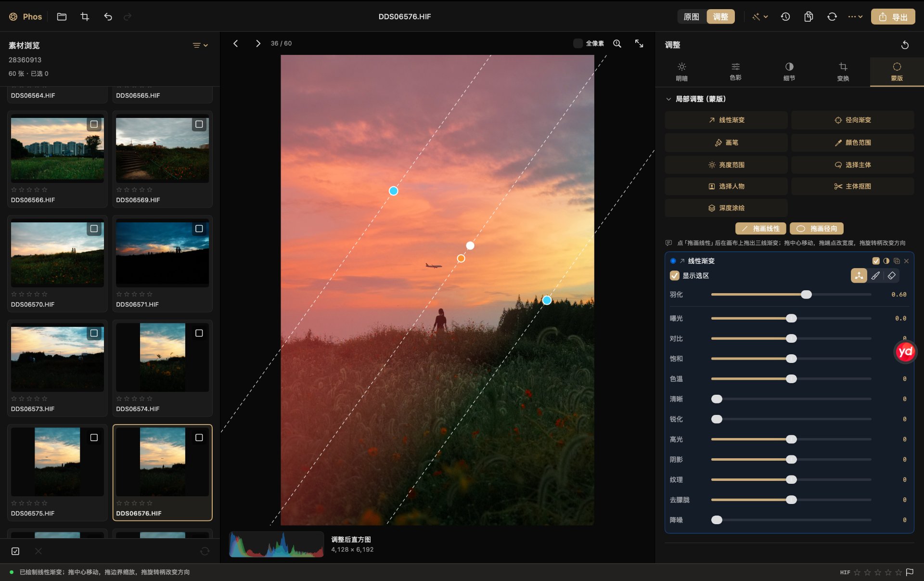Toggle the 显示选区 checkbox
The image size is (924, 581).
tap(675, 275)
